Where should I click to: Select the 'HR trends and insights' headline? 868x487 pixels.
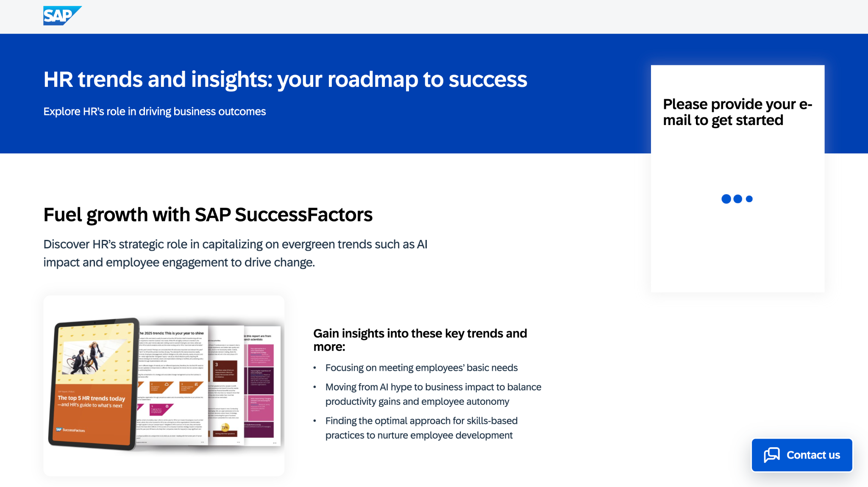[x=285, y=79]
